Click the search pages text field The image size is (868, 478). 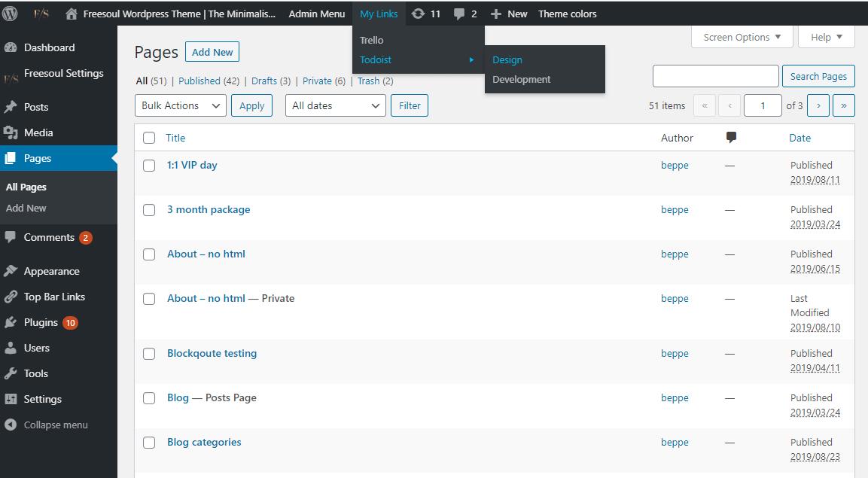pos(716,76)
